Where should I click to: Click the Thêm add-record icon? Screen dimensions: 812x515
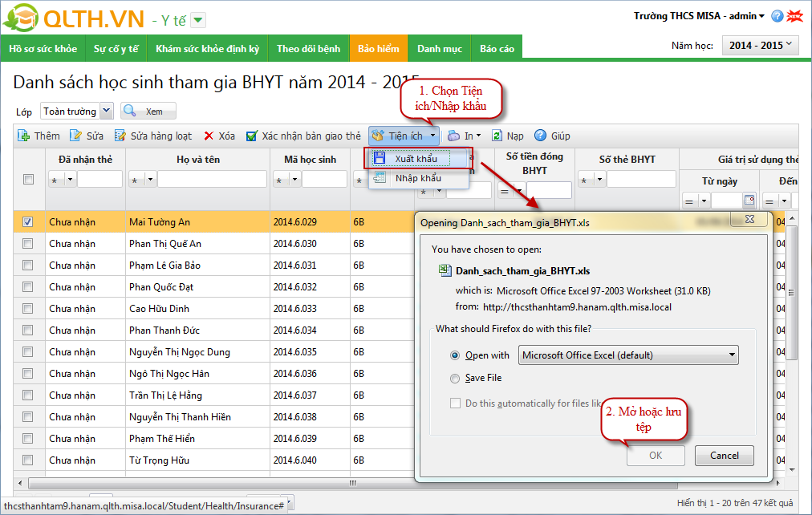coord(24,136)
